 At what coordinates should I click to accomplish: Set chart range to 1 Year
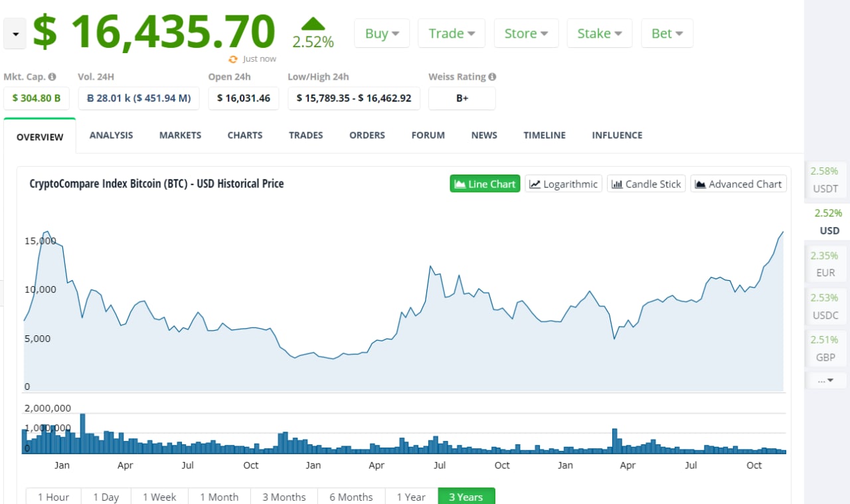click(411, 497)
